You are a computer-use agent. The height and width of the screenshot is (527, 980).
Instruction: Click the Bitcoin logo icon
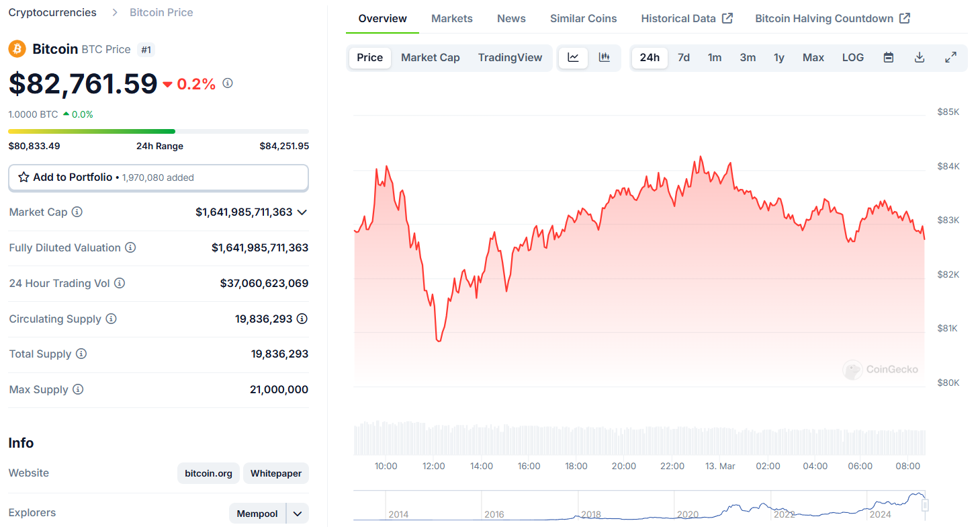pyautogui.click(x=17, y=49)
